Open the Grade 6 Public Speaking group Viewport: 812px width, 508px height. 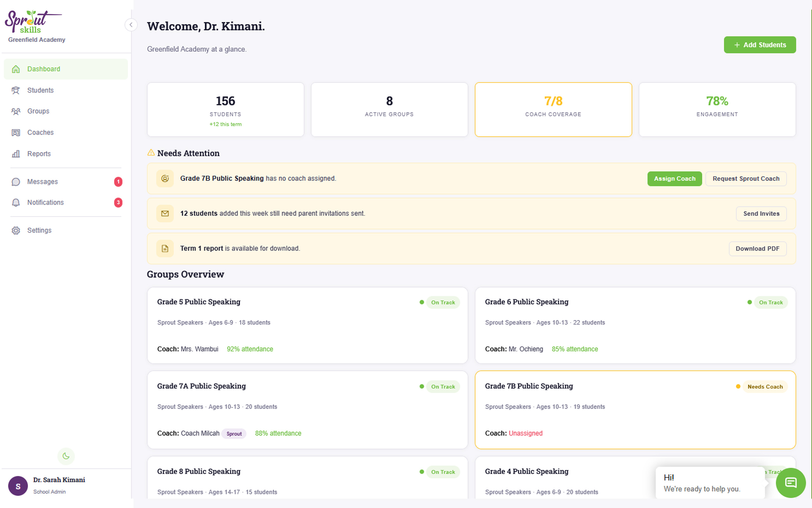click(635, 325)
